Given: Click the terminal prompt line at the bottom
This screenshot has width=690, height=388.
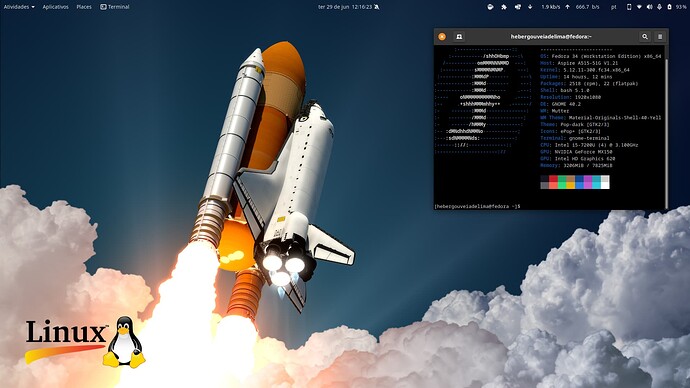Looking at the screenshot, I should point(477,206).
